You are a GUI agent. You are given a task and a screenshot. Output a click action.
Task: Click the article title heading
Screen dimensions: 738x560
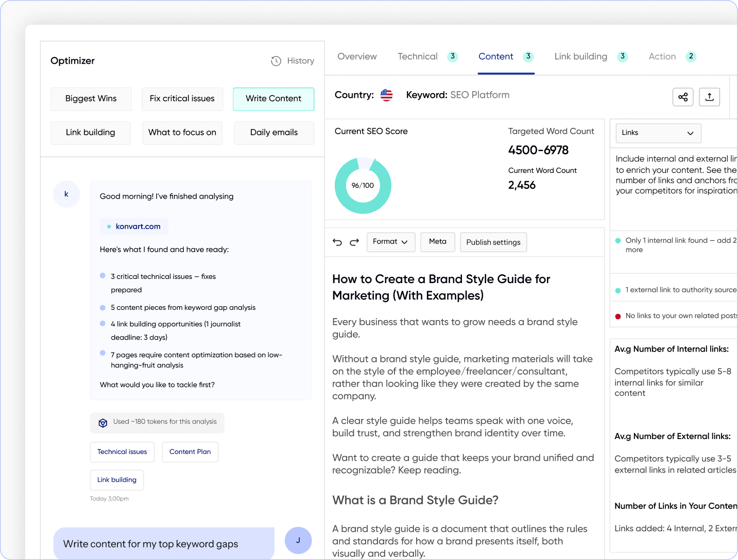pyautogui.click(x=441, y=287)
